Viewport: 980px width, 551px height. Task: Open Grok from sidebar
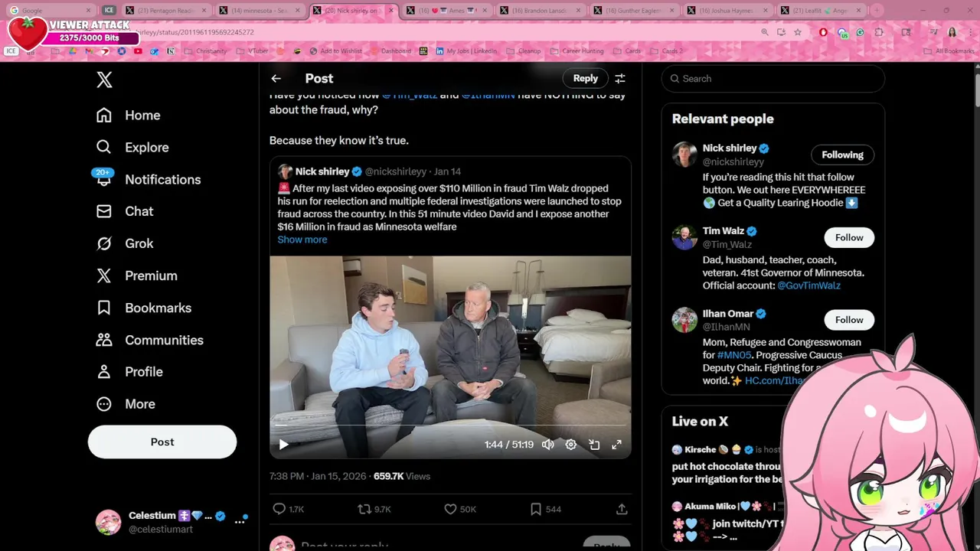[x=124, y=243]
